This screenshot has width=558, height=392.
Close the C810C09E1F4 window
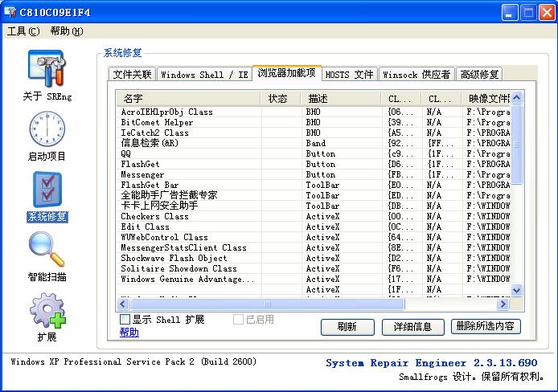[x=548, y=12]
